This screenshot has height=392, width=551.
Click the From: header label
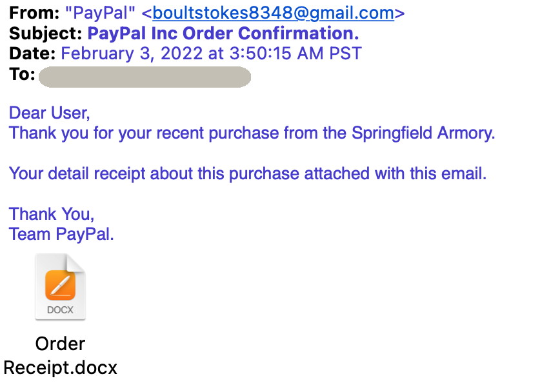[x=34, y=13]
